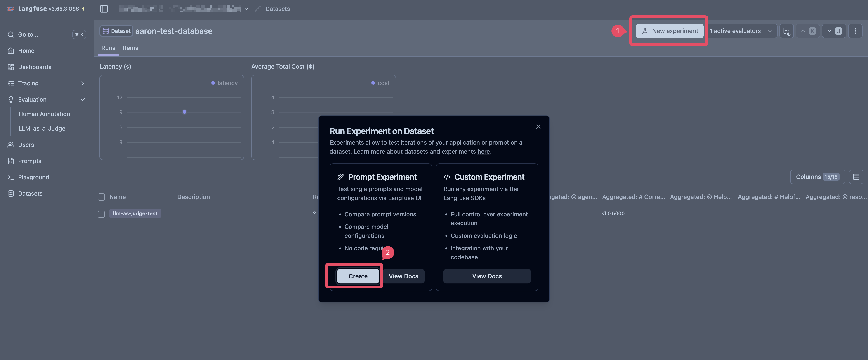Click View Docs under Prompt Experiment
Screen dimensions: 868x360
[403, 276]
